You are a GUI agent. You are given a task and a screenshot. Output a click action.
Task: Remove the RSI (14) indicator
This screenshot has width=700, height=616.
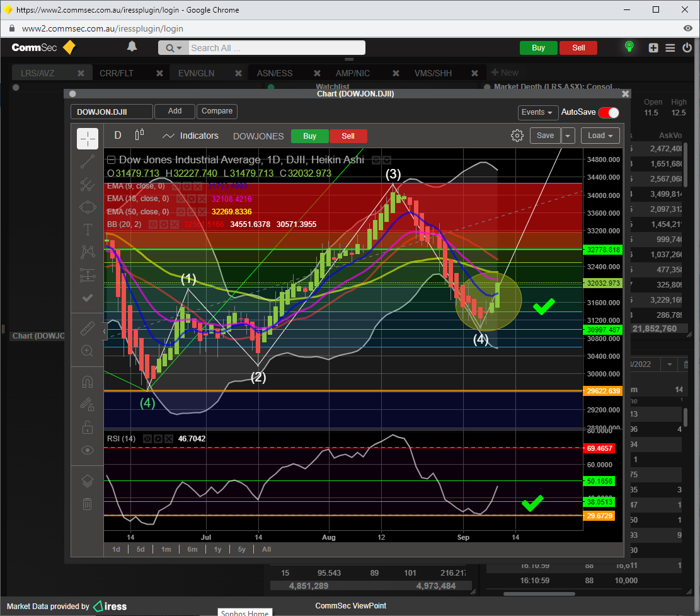(x=168, y=439)
